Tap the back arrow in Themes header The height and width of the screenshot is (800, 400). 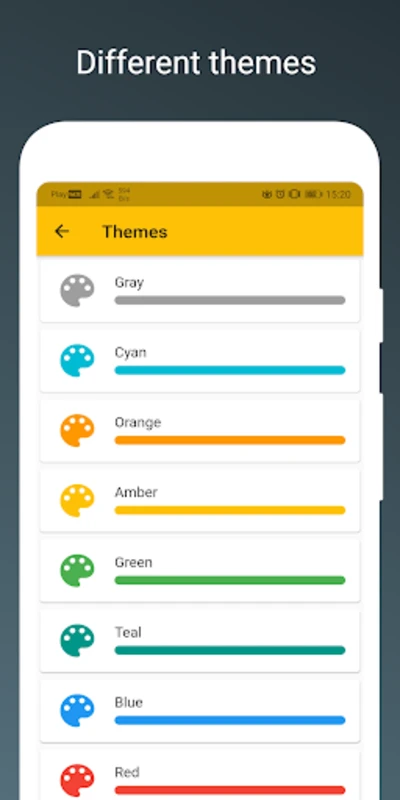(x=62, y=231)
